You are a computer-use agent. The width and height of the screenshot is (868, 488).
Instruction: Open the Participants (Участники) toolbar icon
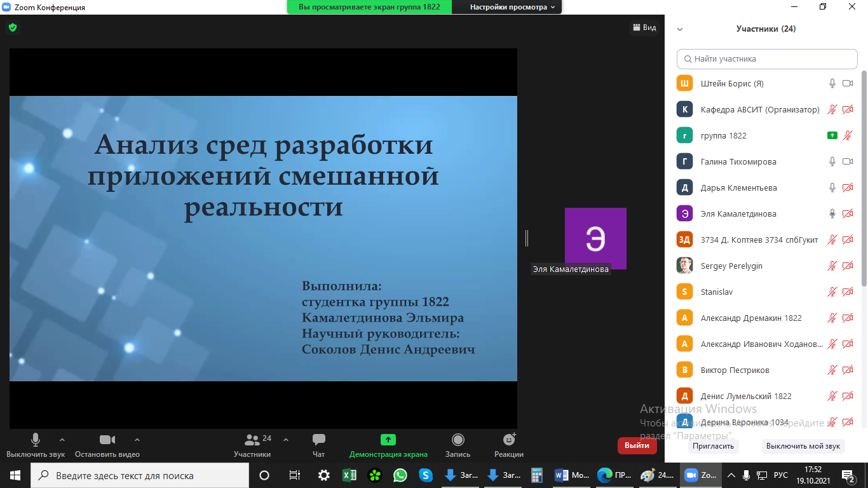click(252, 440)
